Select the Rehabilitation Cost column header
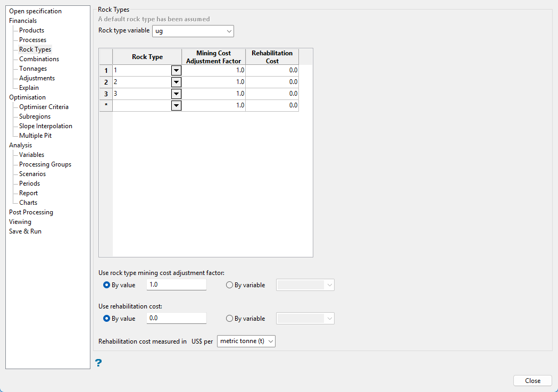 [272, 57]
